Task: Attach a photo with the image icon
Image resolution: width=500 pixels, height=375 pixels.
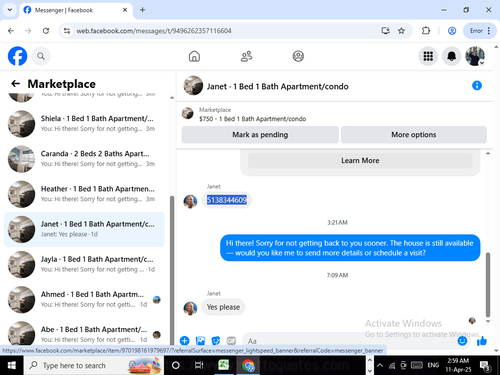Action: click(200, 341)
